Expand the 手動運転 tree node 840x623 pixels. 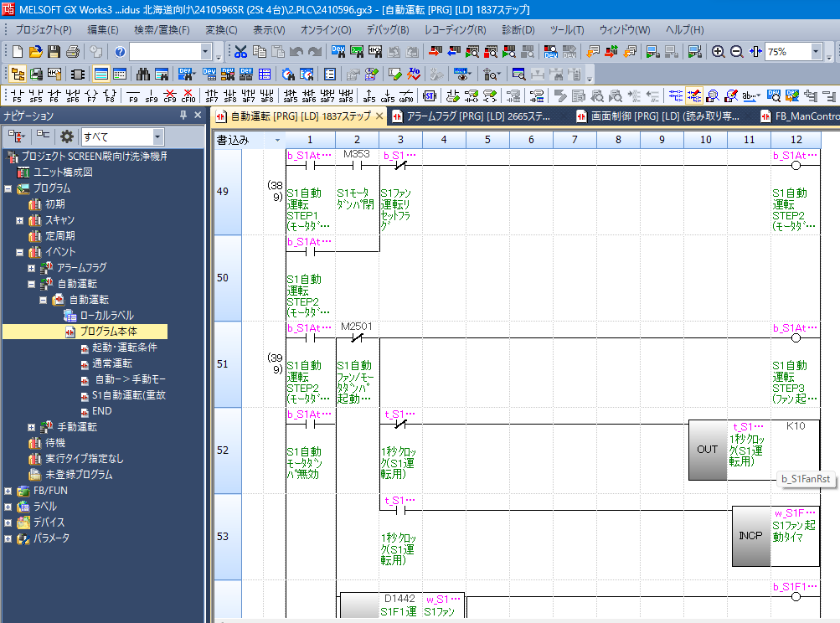[31, 427]
